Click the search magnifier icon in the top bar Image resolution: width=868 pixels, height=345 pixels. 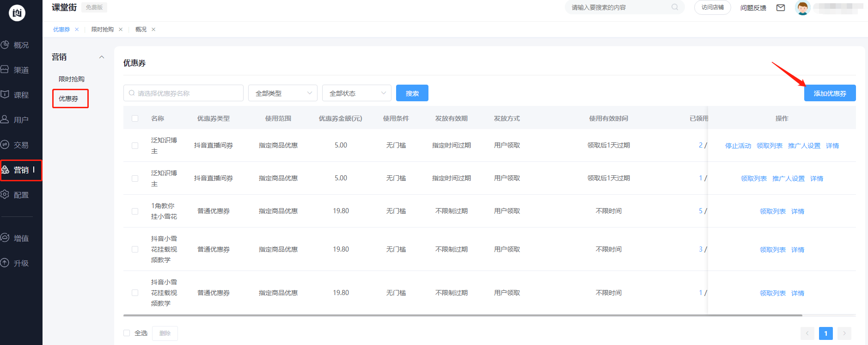(675, 7)
